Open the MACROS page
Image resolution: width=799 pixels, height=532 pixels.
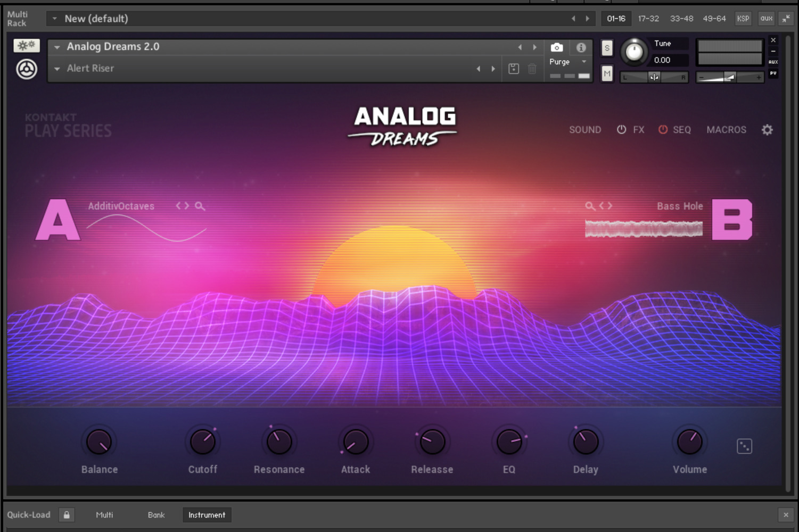click(726, 130)
